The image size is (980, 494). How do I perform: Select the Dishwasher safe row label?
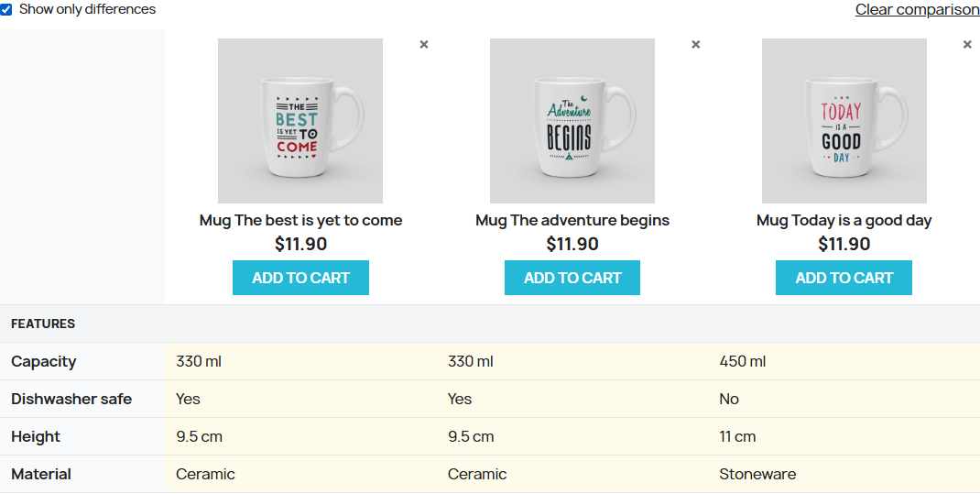(71, 399)
